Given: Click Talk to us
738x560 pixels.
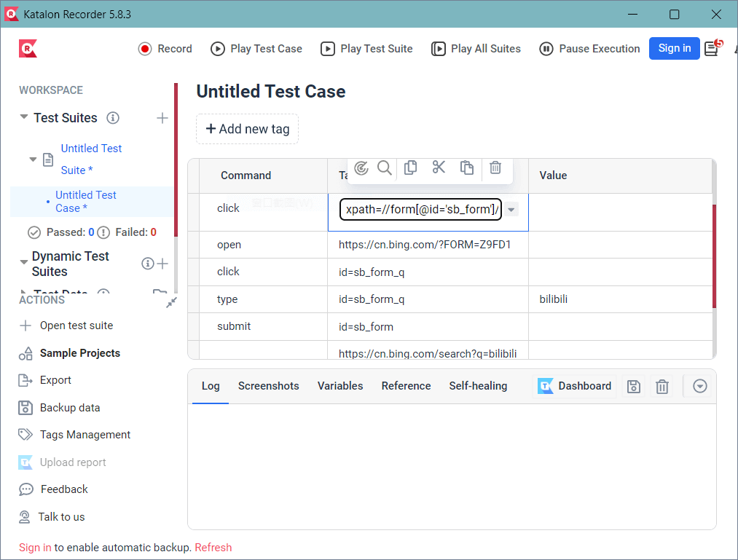Looking at the screenshot, I should pos(52,517).
